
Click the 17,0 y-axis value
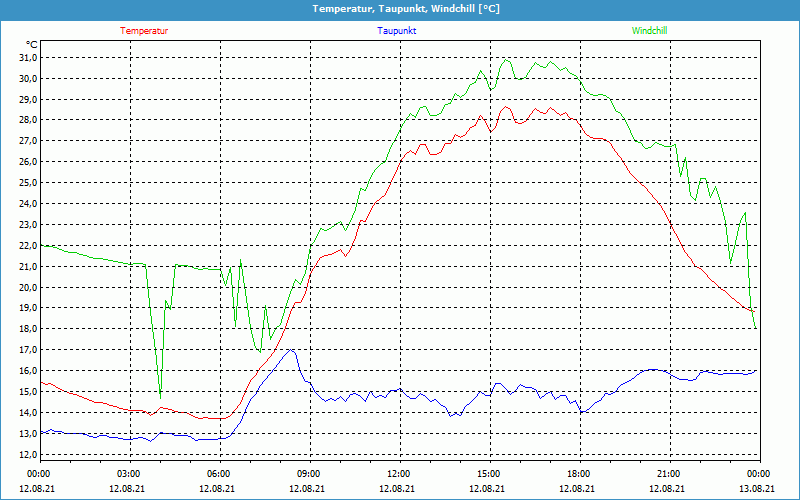(x=29, y=349)
